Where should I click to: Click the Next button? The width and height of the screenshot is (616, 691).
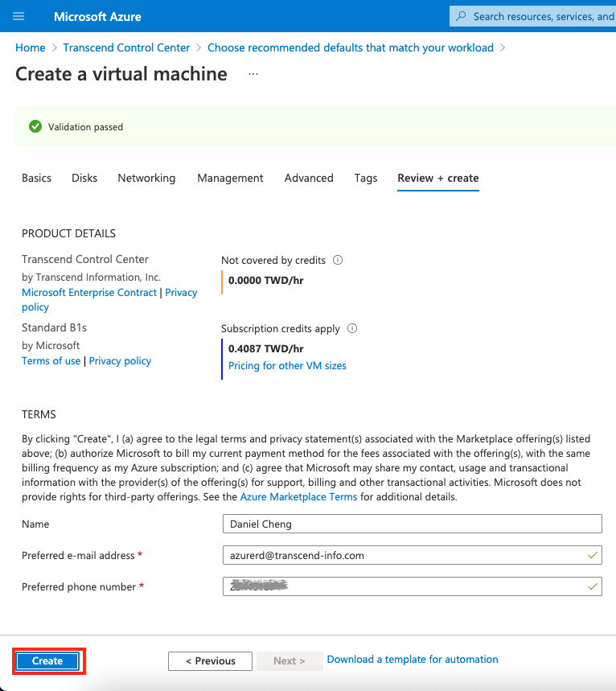point(290,661)
